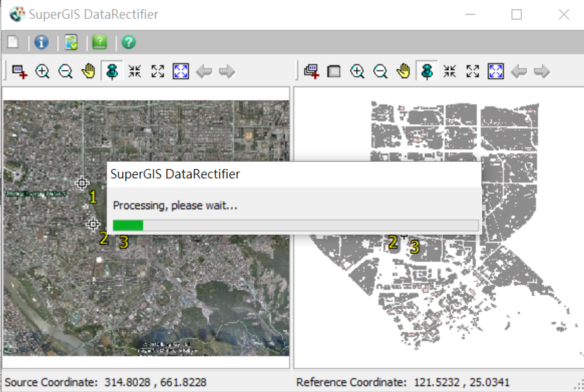Click the blue full extent icon, reference toolbar
584x392 pixels.
(x=496, y=71)
